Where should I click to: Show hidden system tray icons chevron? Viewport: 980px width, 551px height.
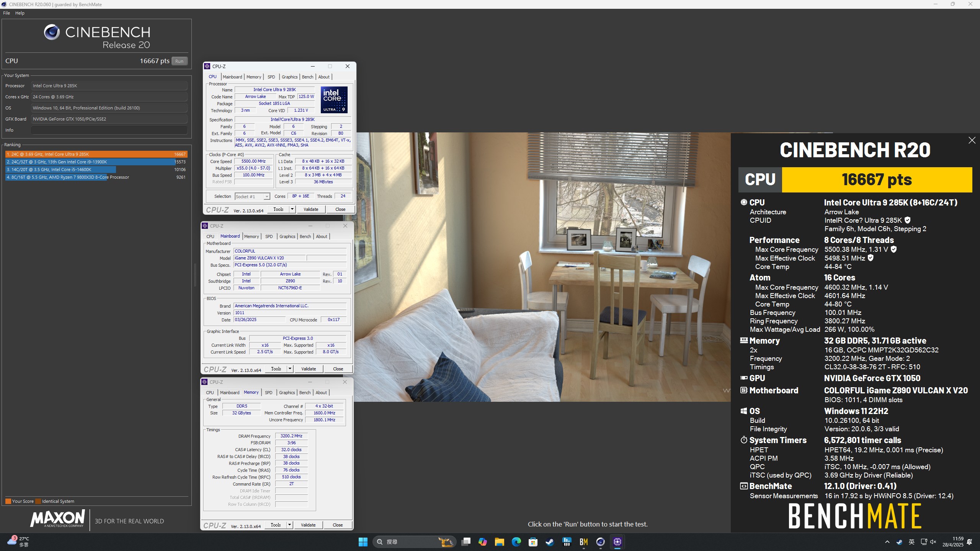click(x=887, y=542)
